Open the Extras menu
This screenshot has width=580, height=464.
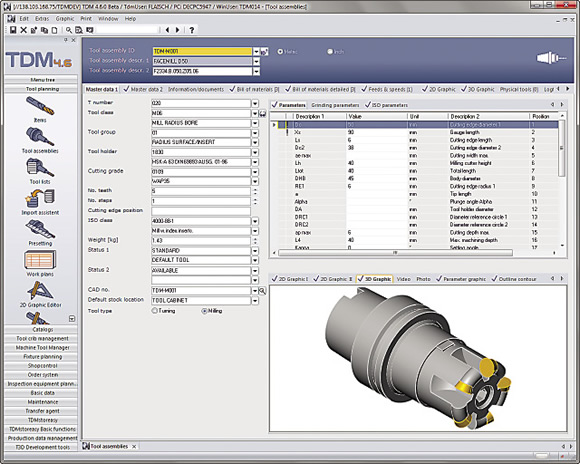tap(42, 19)
